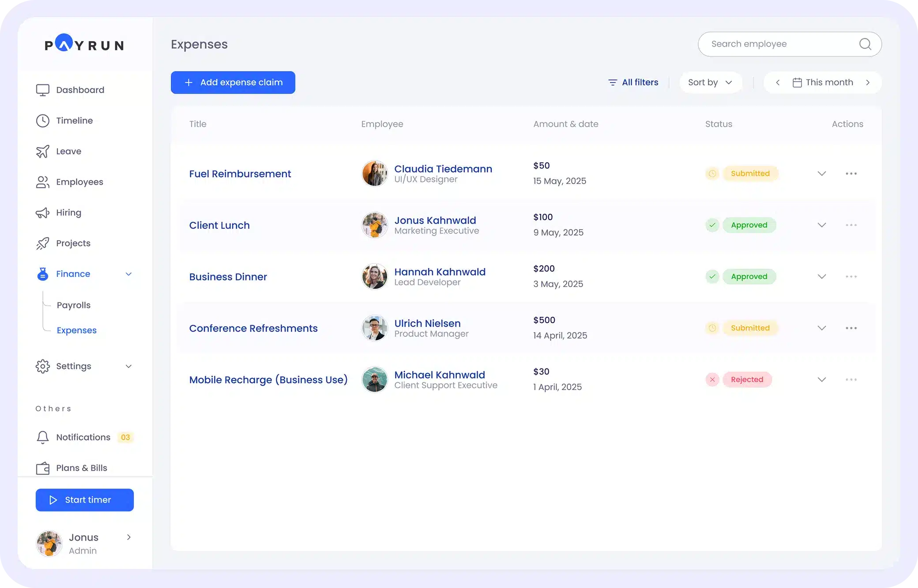The image size is (918, 588).
Task: Select the Timeline clock icon
Action: point(42,121)
